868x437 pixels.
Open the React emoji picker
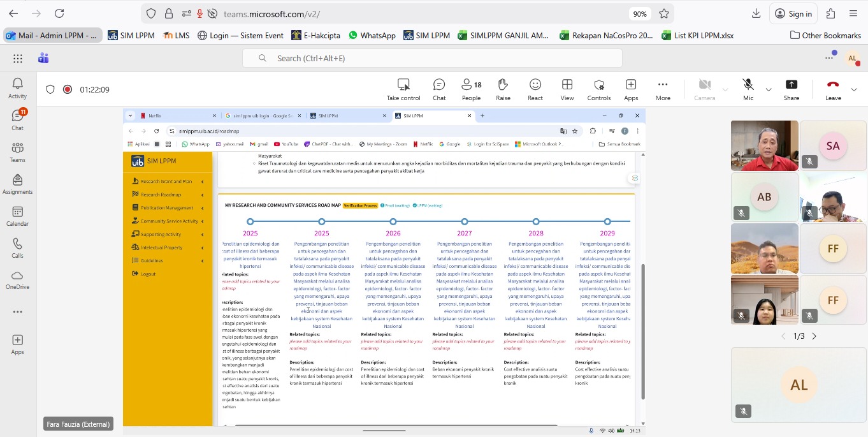tap(535, 89)
